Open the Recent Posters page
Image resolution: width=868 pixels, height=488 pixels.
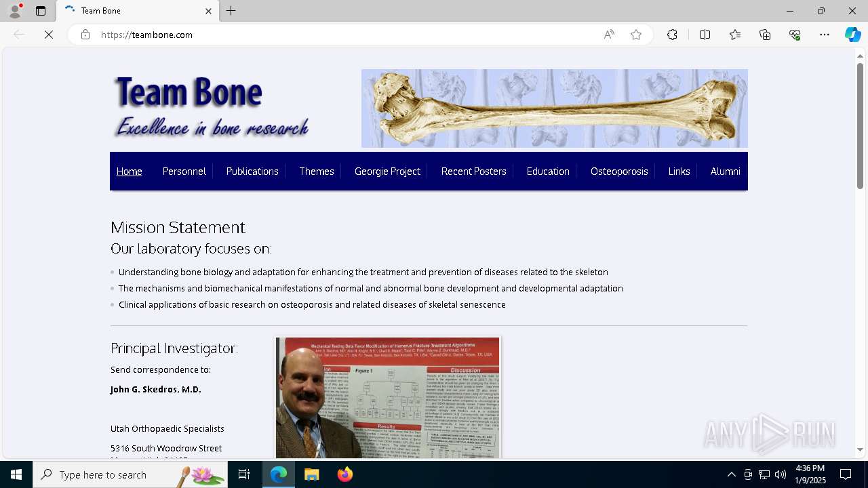coord(473,171)
